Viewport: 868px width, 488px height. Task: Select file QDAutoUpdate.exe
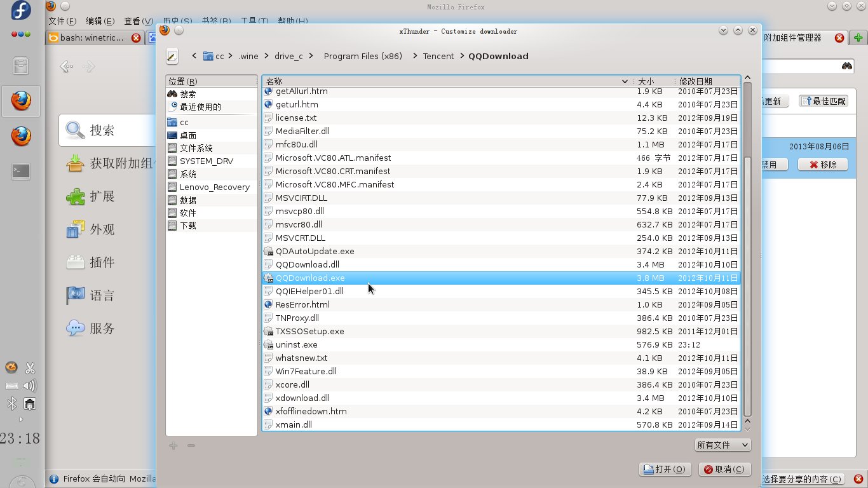(501, 251)
